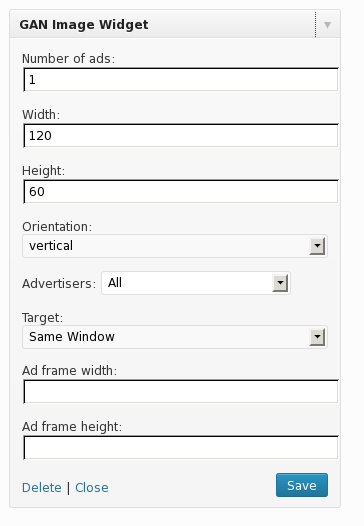Save the widget settings

coord(302,485)
